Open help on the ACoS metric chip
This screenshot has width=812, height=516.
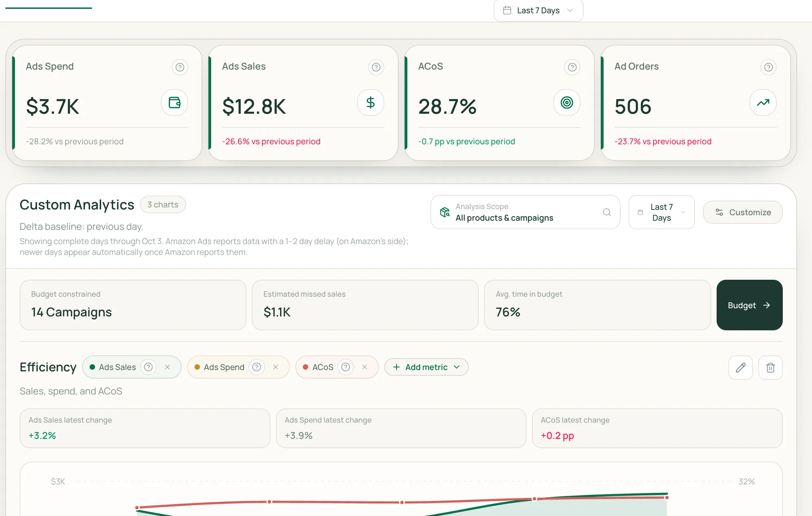click(x=346, y=367)
